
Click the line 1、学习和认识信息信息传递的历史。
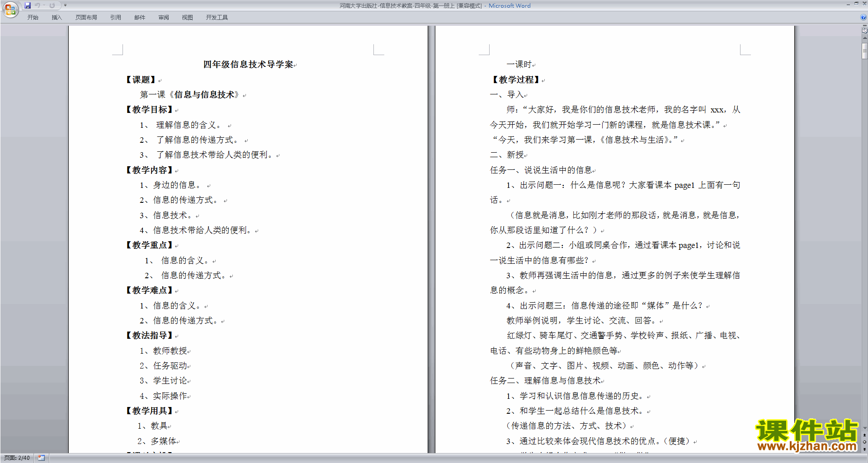pos(576,396)
